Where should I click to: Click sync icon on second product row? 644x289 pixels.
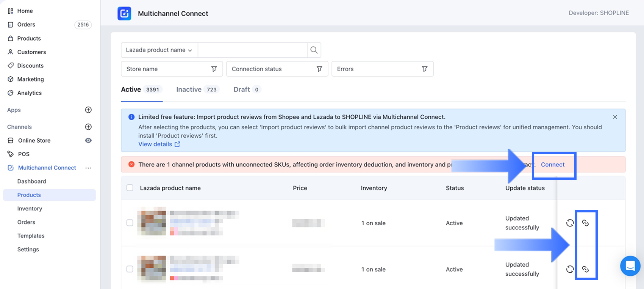570,269
